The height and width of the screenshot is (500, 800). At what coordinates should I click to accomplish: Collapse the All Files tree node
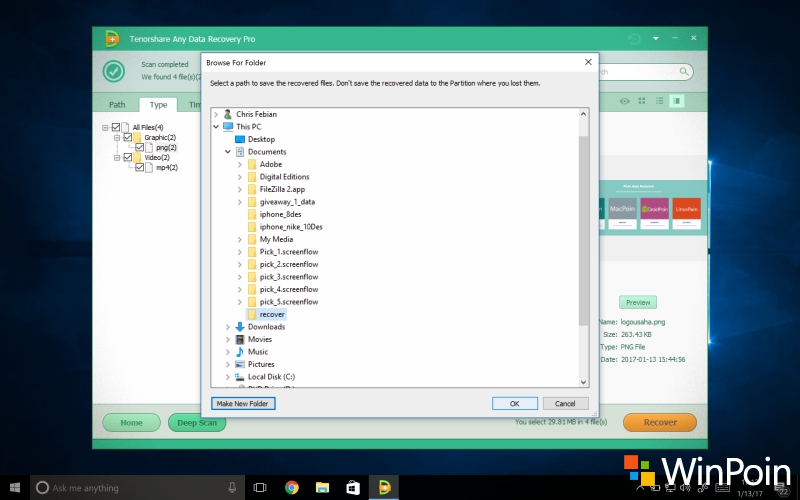(x=105, y=128)
